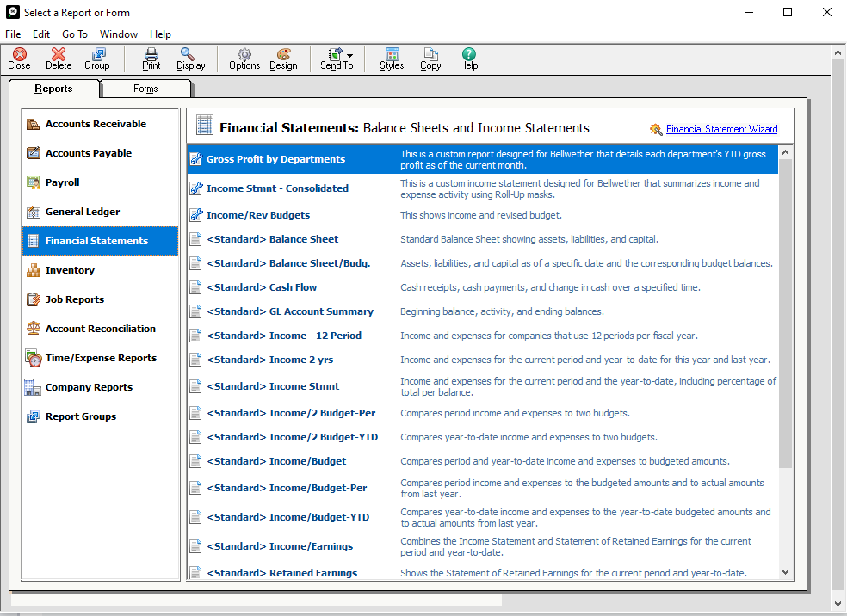Select Accounts Receivable report category

coord(96,124)
